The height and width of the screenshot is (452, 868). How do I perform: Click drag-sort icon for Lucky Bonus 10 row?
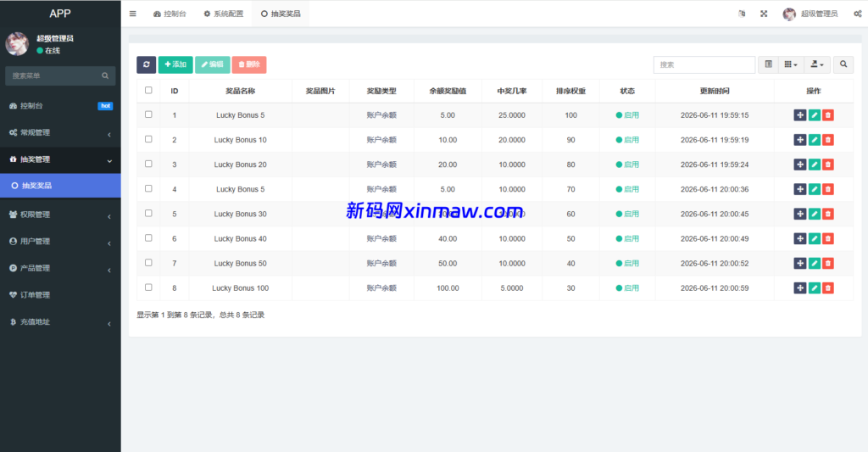pos(800,140)
